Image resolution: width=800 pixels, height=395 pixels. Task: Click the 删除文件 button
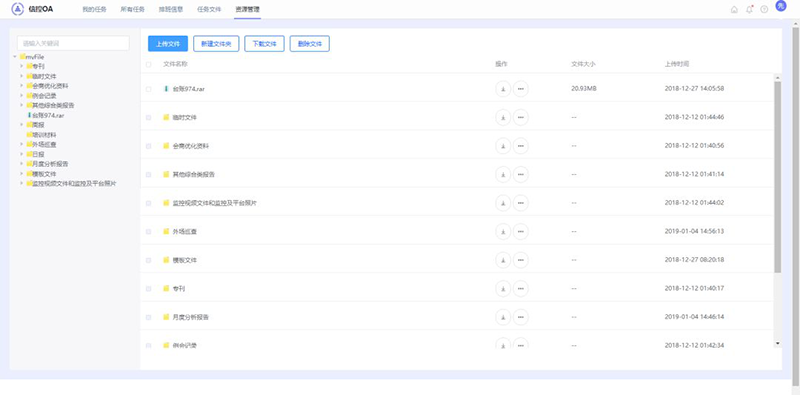tap(310, 44)
